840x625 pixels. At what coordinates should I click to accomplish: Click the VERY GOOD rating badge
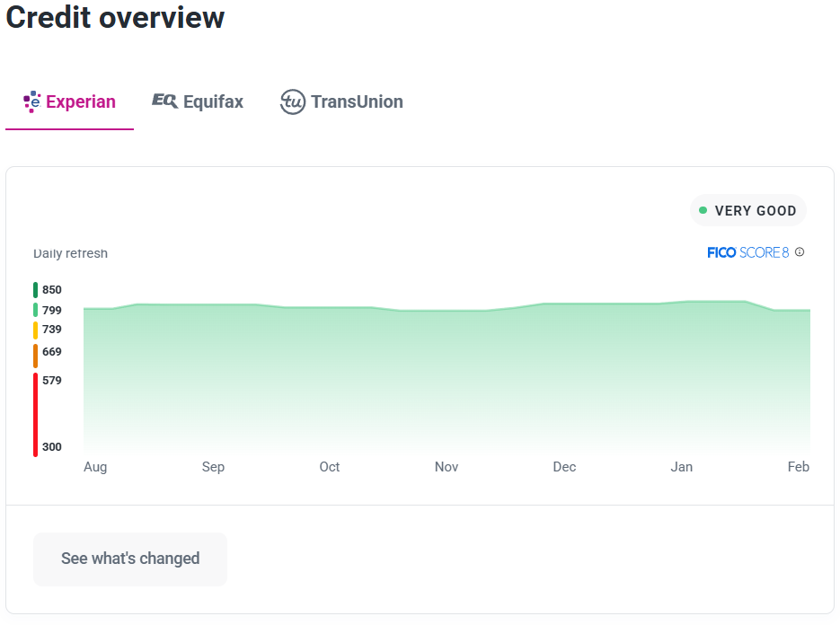pyautogui.click(x=748, y=210)
